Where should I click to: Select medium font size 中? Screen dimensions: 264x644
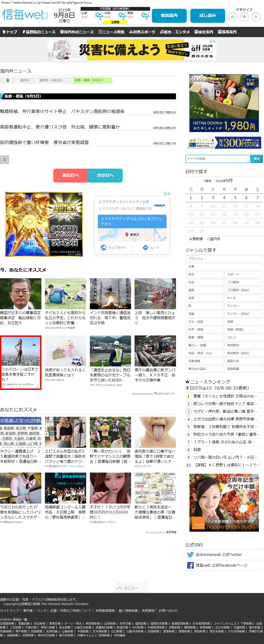point(244,17)
